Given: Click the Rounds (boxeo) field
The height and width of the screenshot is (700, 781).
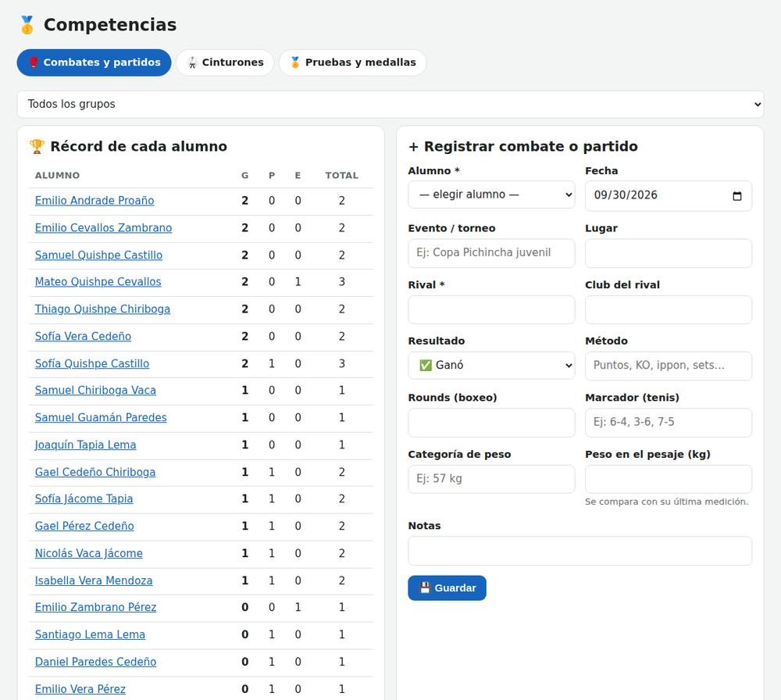Looking at the screenshot, I should [491, 423].
